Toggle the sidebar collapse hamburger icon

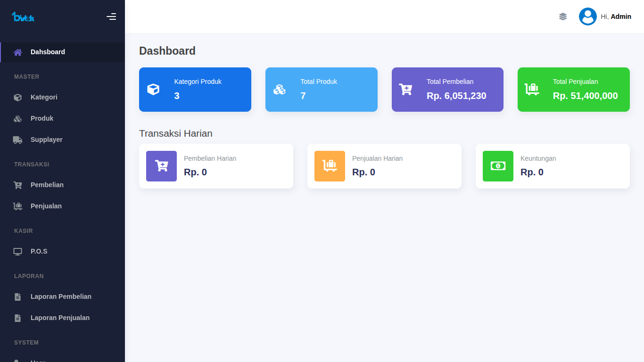tap(111, 16)
